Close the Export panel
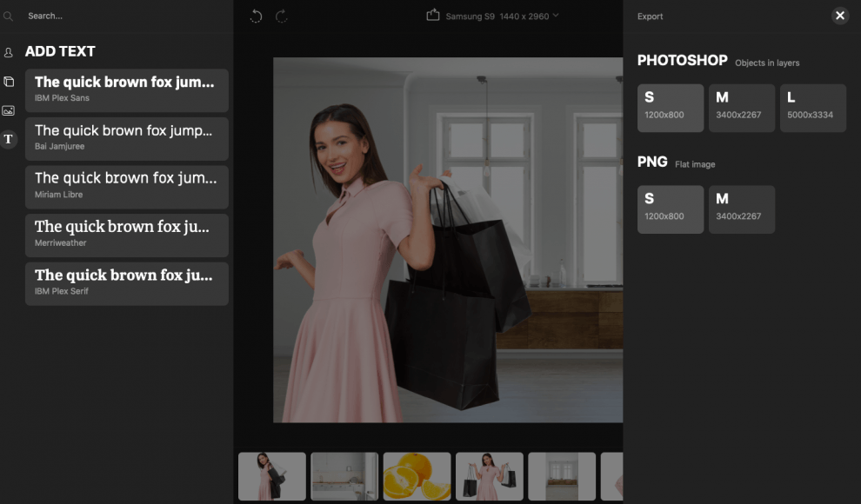 (x=839, y=16)
